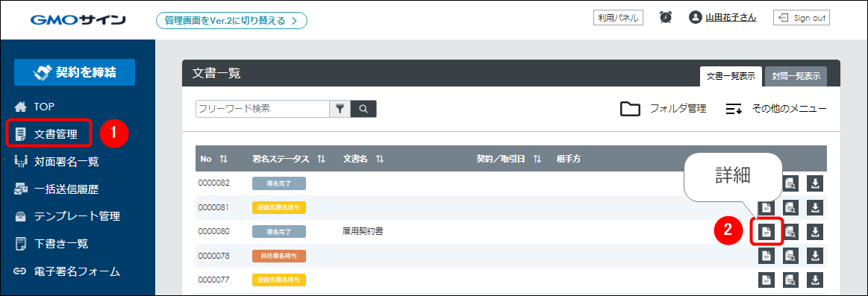Open details icon for document 0000078

click(x=766, y=256)
